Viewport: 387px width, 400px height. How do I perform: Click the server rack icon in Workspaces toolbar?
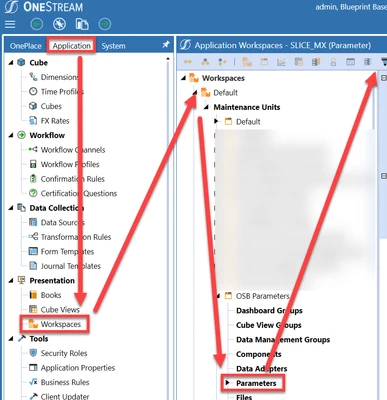pyautogui.click(x=367, y=62)
